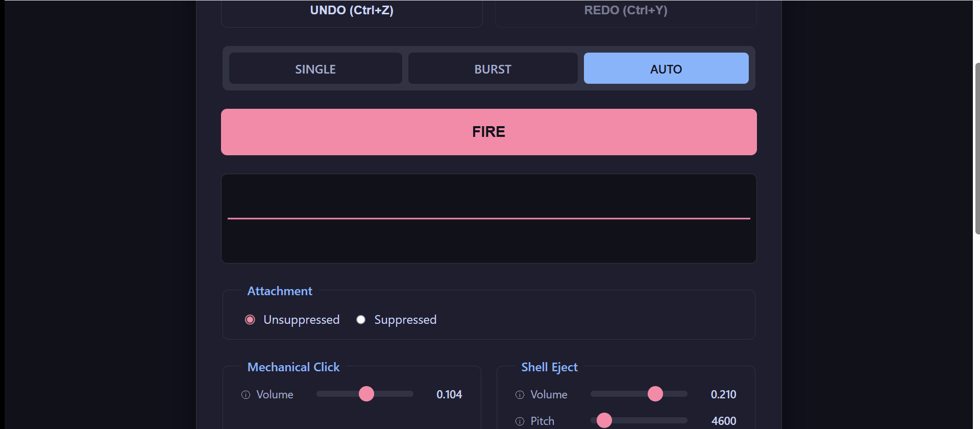
Task: Switch fire mode to BURST
Action: click(x=493, y=68)
